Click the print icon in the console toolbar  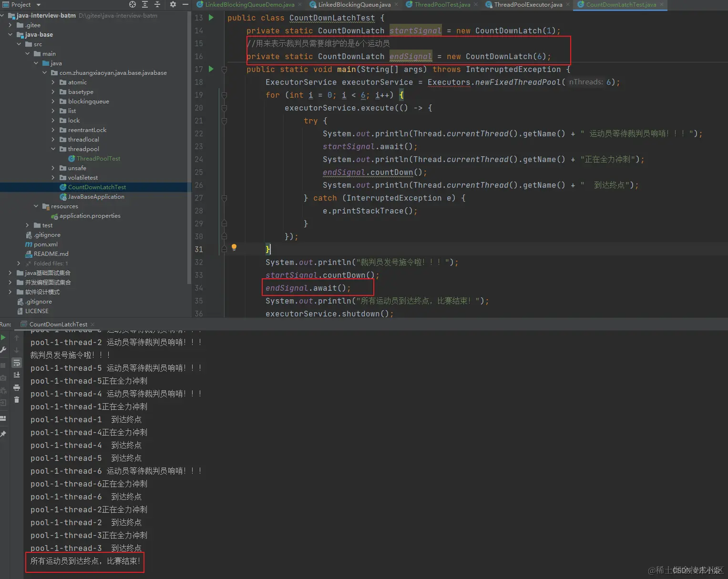17,387
